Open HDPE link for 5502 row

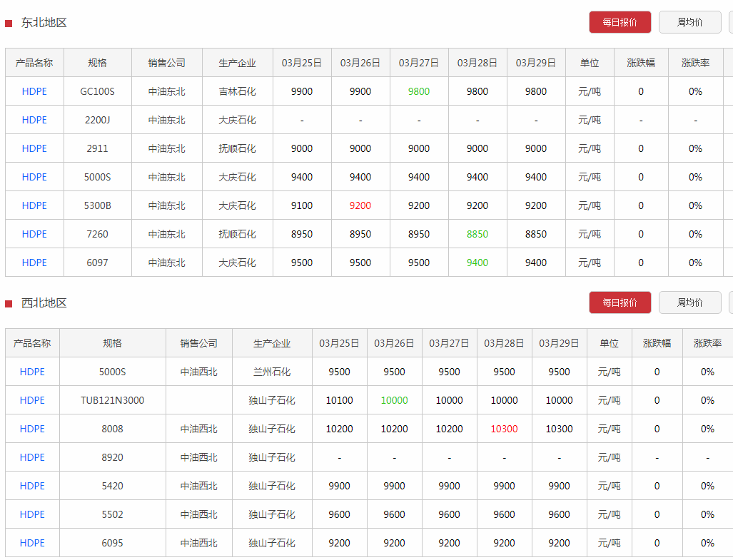coord(32,514)
